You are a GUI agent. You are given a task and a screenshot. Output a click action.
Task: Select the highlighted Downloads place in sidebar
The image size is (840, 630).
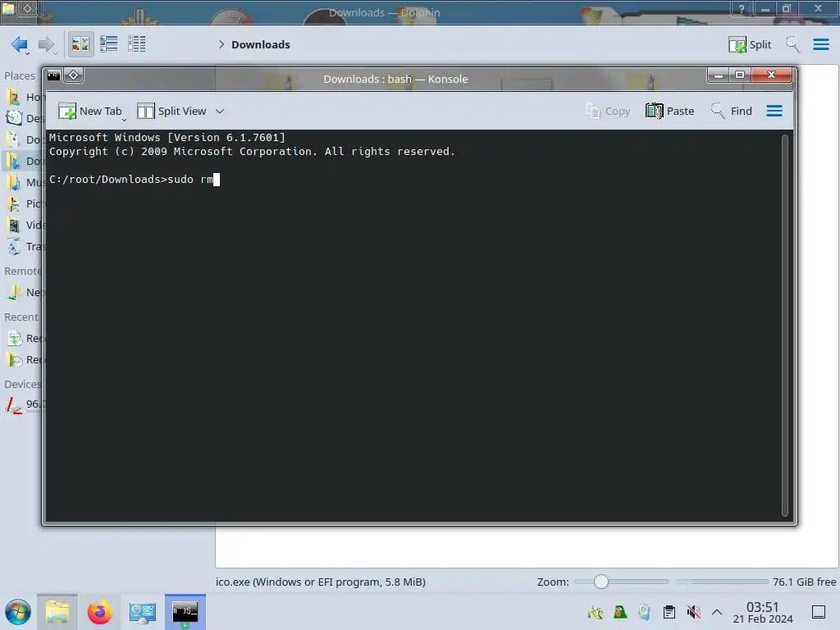[22, 161]
